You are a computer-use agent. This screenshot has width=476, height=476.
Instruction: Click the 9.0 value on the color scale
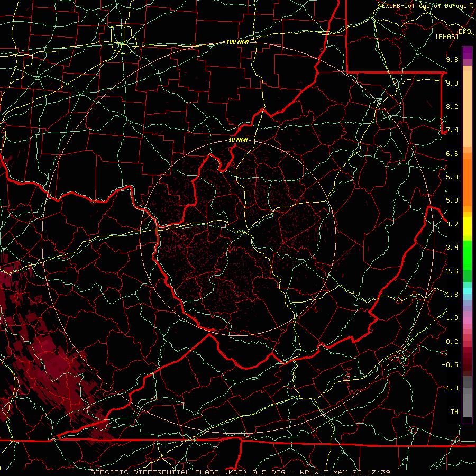click(x=452, y=83)
